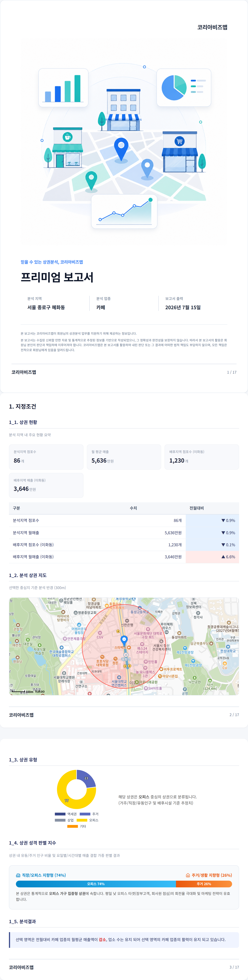The width and height of the screenshot is (248, 980).
Task: Click the coffee shop illustration on the cover
Action: click(67, 148)
